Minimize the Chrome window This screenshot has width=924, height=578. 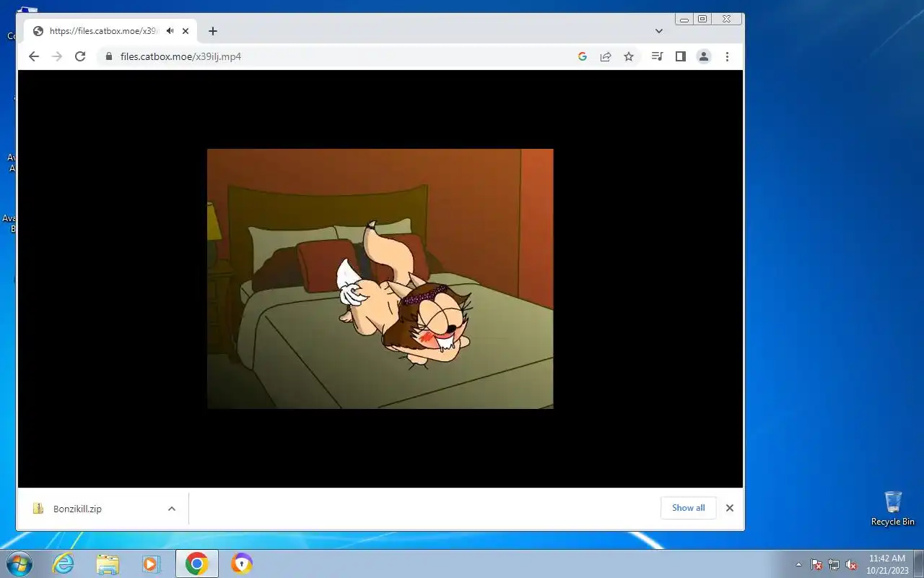684,20
